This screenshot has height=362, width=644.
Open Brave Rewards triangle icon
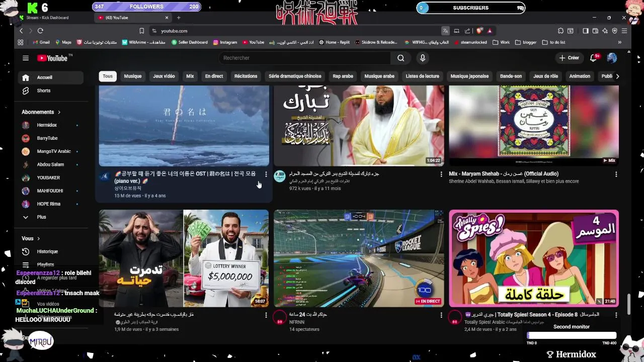click(x=490, y=31)
